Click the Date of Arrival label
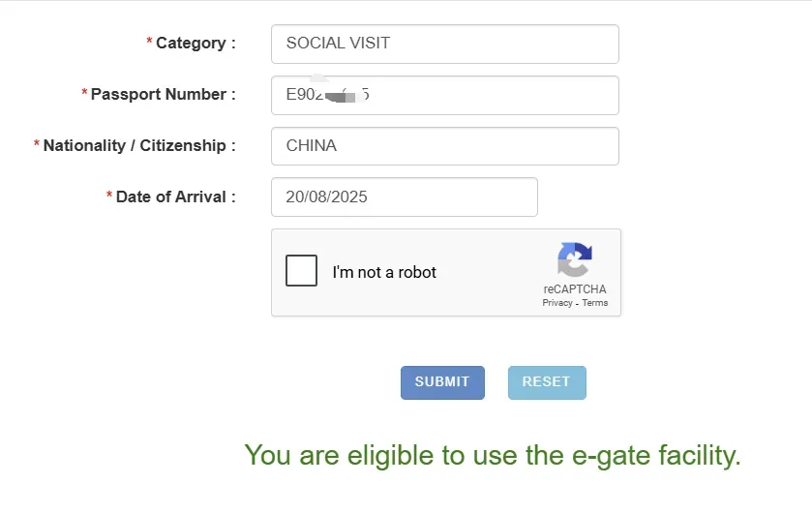This screenshot has width=812, height=514. pyautogui.click(x=175, y=197)
